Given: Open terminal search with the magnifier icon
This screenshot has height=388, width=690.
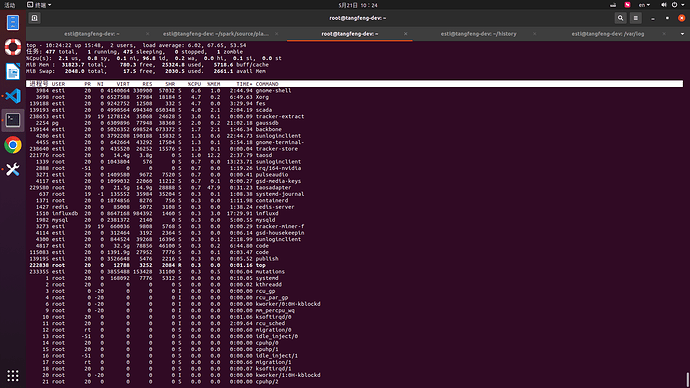Looking at the screenshot, I should (x=620, y=18).
